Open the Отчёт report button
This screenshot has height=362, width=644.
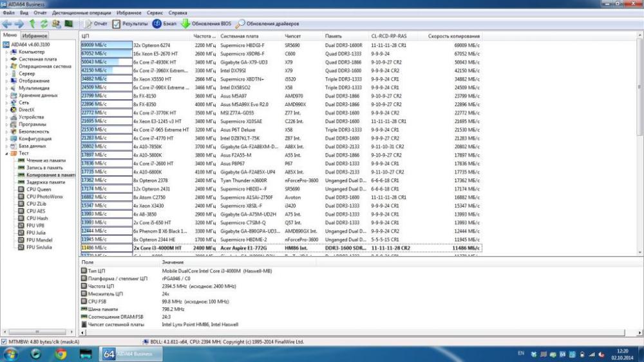click(95, 24)
